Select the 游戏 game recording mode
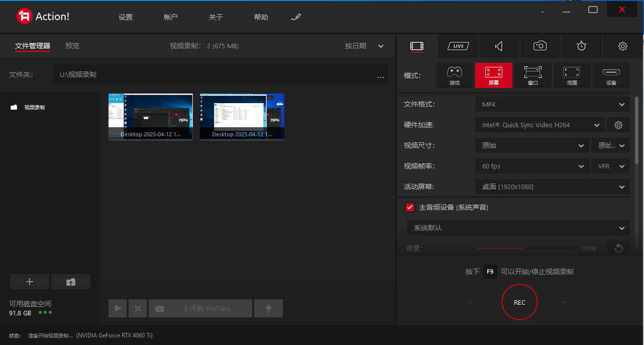Screen dimensions: 644x345 click(455, 75)
